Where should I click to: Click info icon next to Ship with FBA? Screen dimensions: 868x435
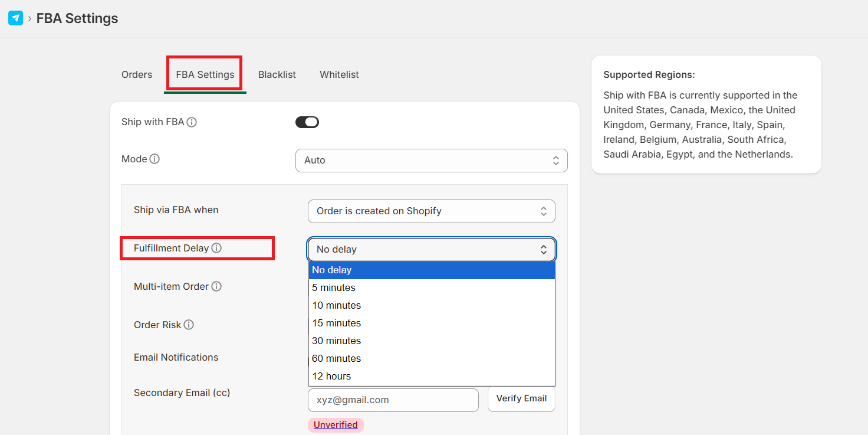coord(192,123)
